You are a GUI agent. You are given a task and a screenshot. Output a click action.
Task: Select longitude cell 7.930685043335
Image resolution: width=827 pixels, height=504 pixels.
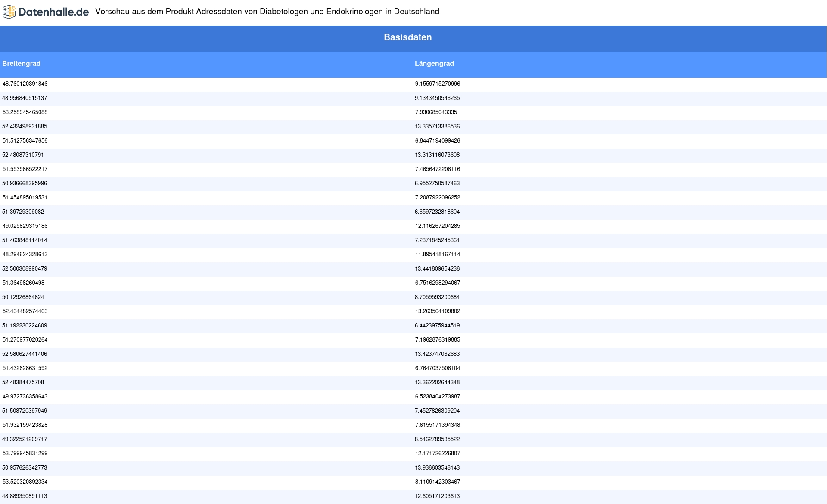[436, 112]
